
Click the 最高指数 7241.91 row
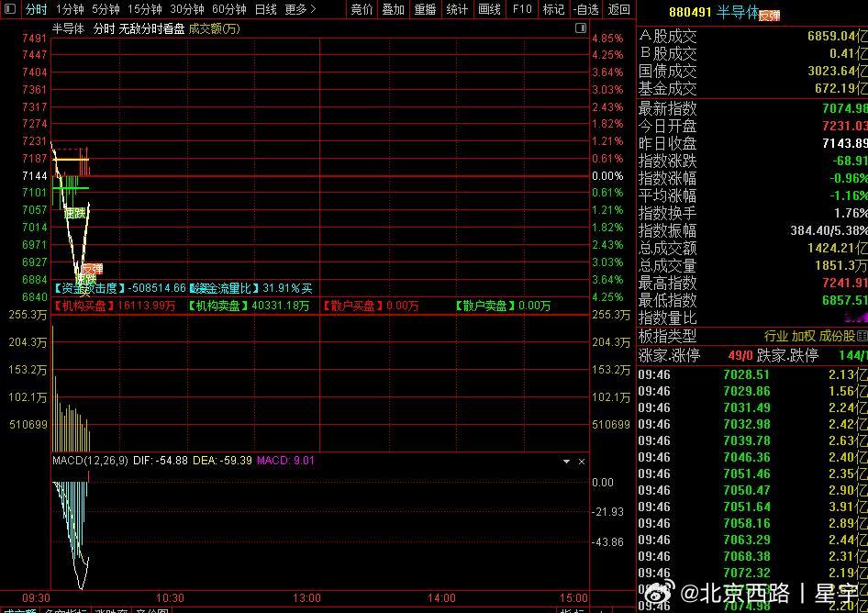[752, 283]
